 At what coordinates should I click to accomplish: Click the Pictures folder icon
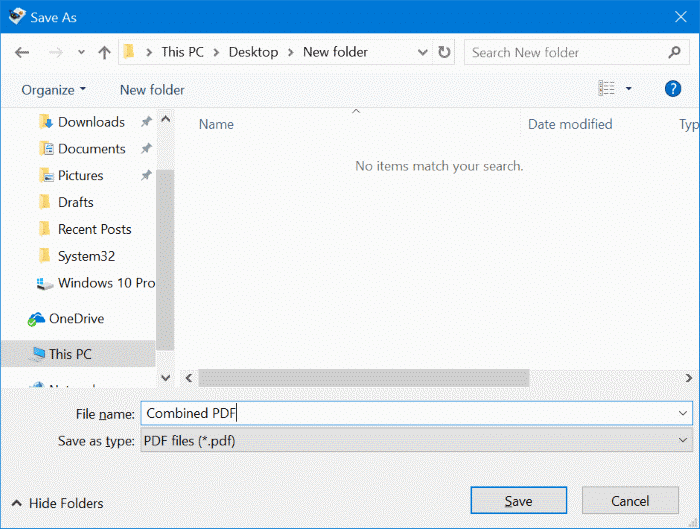(46, 175)
